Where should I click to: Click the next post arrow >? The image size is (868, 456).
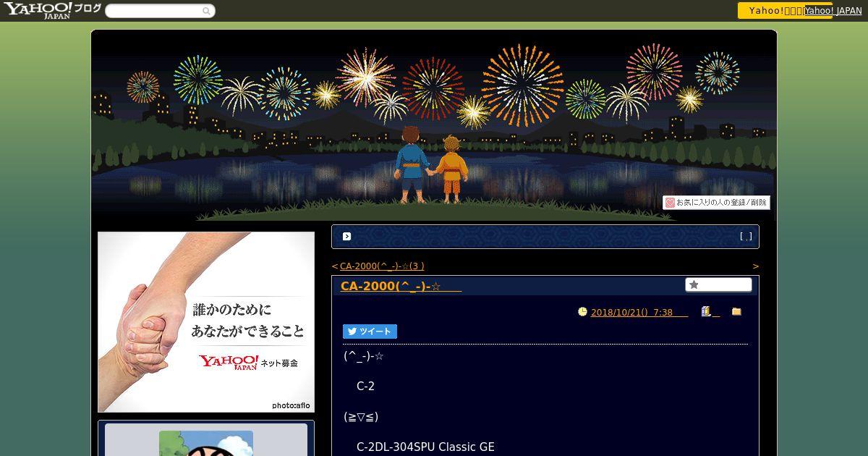756,266
